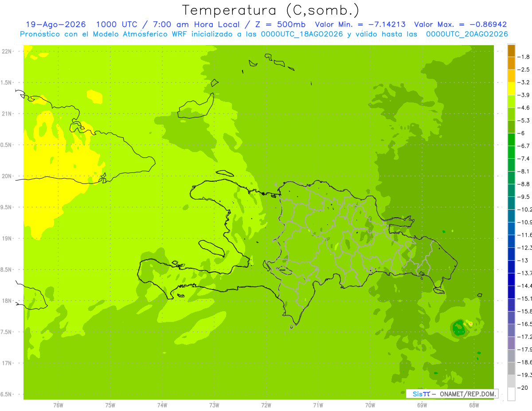The height and width of the screenshot is (411, 532).
Task: Pick the dark orange swatch above -1.8
Action: 511,51
